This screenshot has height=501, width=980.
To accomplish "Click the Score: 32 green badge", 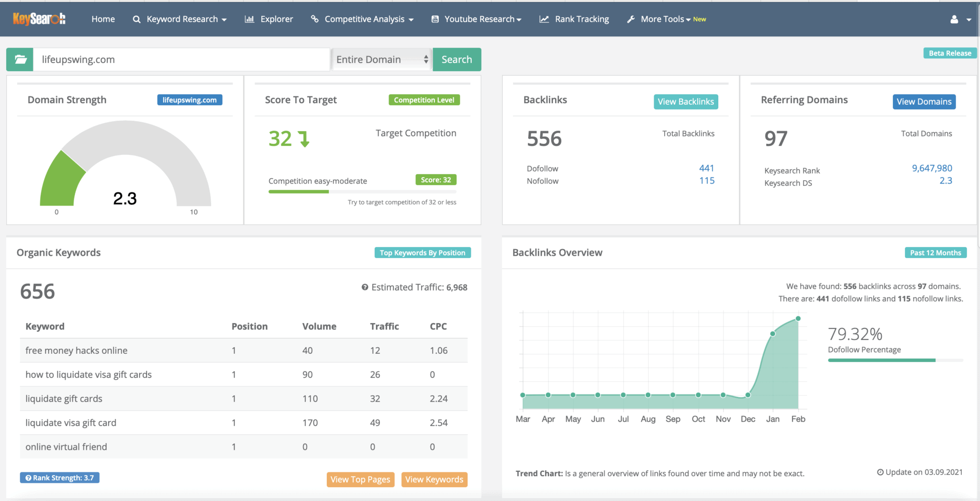I will coord(436,180).
